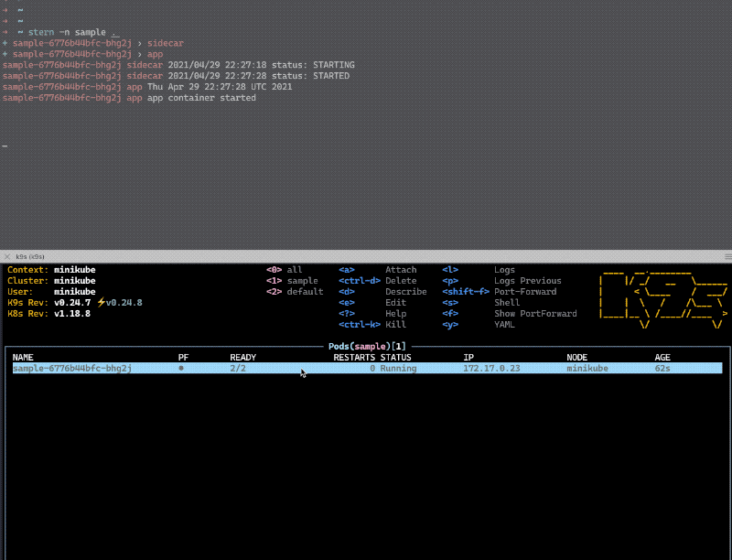The width and height of the screenshot is (732, 560).
Task: Select the <0> all namespace shortcut
Action: pyautogui.click(x=284, y=270)
